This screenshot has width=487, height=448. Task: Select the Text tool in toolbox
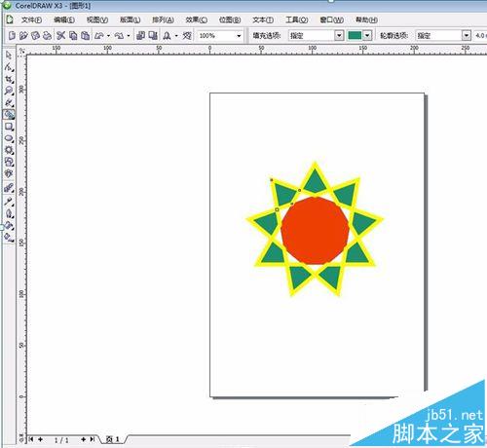[x=9, y=173]
